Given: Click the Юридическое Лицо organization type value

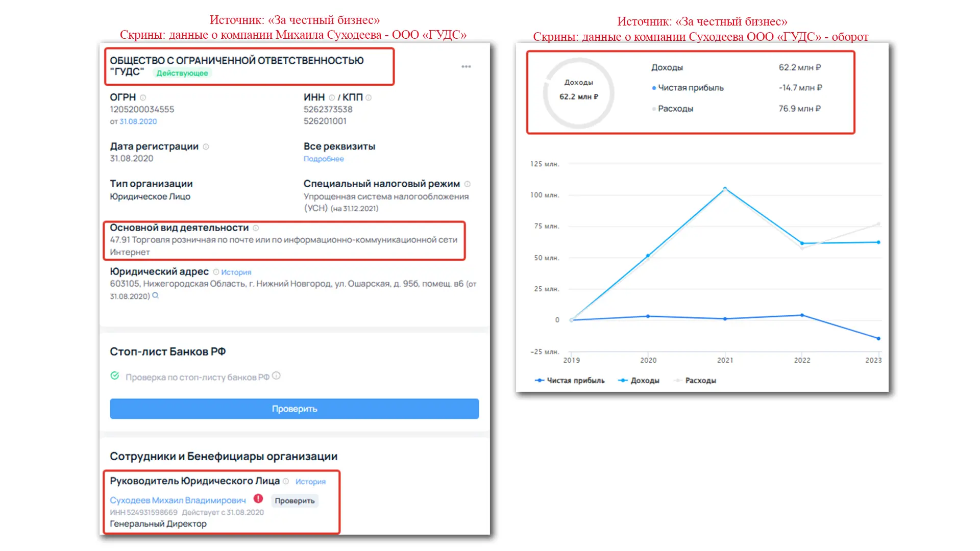Looking at the screenshot, I should pyautogui.click(x=150, y=197).
